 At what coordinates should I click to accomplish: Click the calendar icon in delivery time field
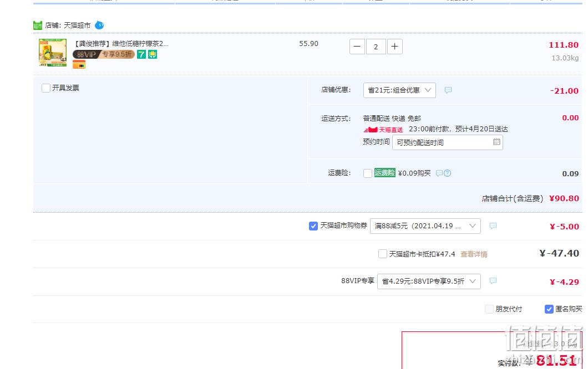(496, 142)
